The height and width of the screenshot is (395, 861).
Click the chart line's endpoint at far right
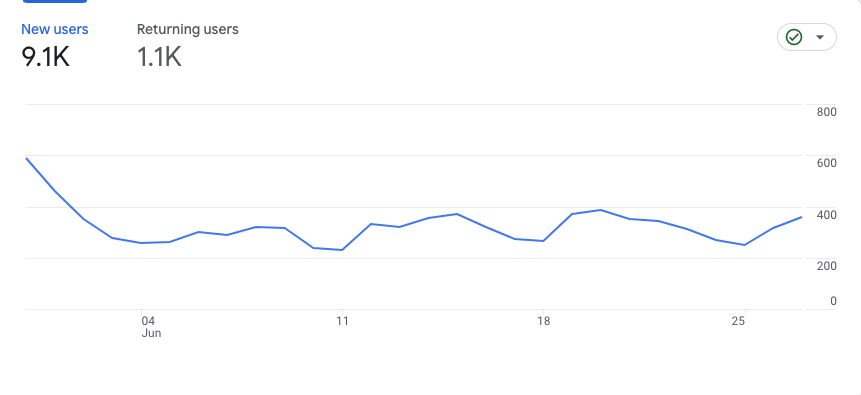(801, 217)
